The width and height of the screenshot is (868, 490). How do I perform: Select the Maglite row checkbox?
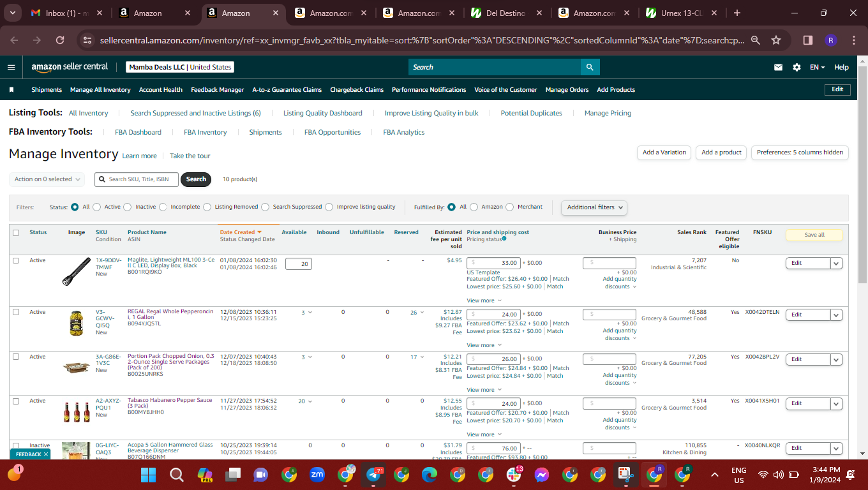(x=16, y=260)
